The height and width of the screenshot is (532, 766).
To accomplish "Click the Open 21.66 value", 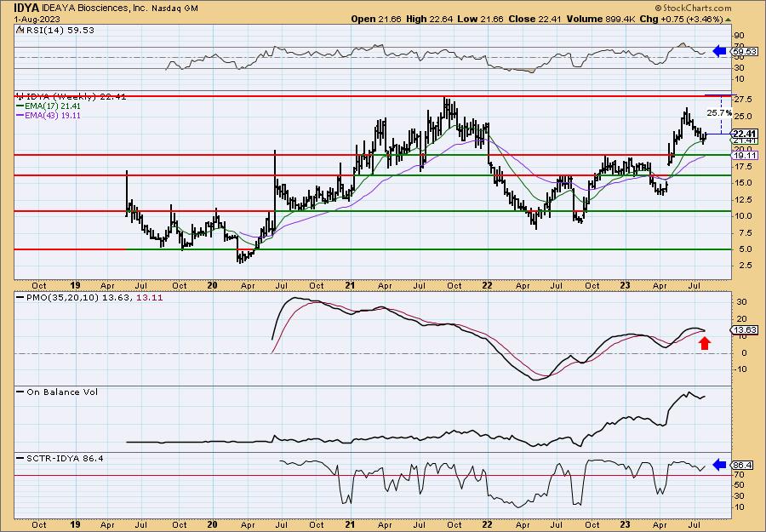I will (x=378, y=19).
